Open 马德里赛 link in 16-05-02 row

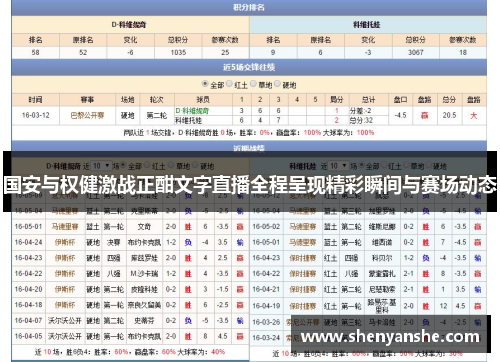coord(302,227)
